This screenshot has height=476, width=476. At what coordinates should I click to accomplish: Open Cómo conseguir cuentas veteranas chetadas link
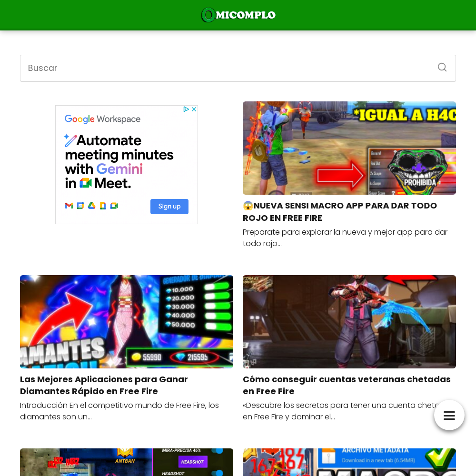[x=347, y=385]
